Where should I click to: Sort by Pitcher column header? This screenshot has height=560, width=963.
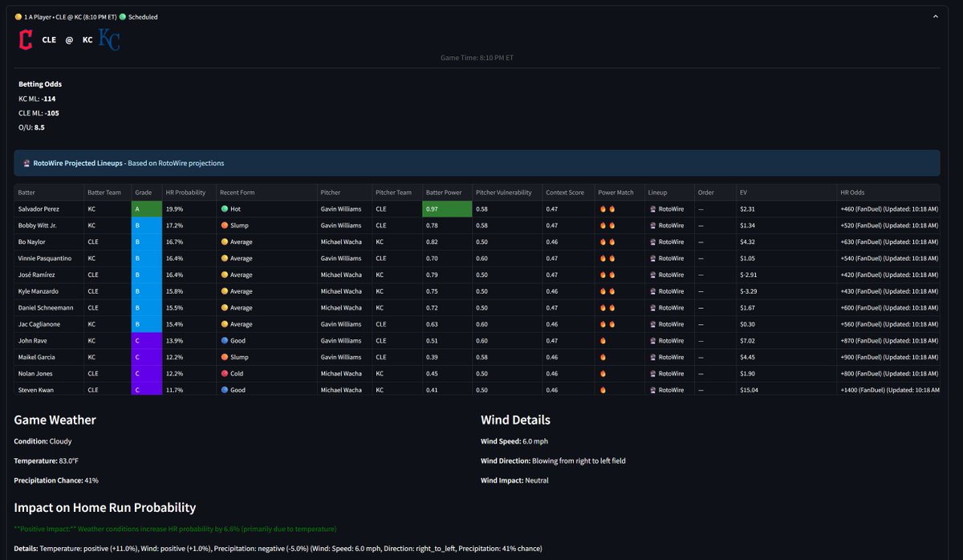343,193
